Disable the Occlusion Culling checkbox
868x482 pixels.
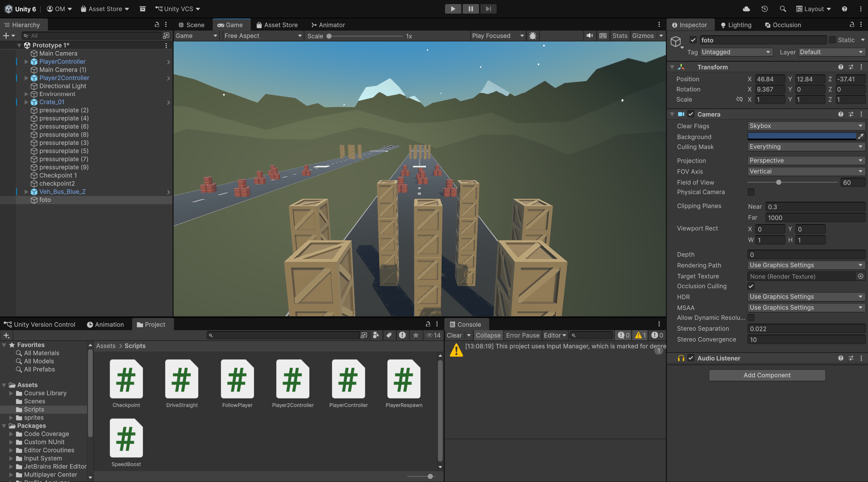tap(751, 286)
